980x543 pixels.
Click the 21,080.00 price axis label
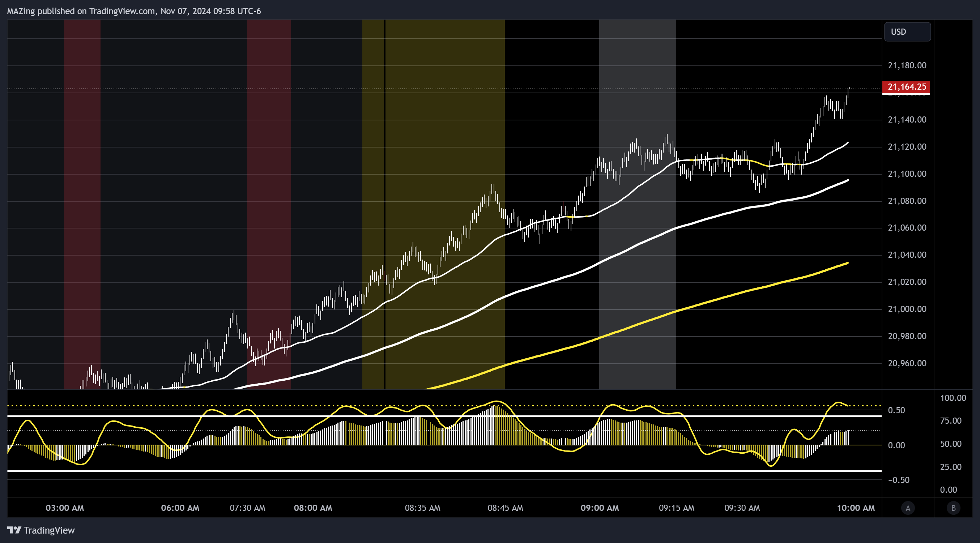[x=907, y=201]
